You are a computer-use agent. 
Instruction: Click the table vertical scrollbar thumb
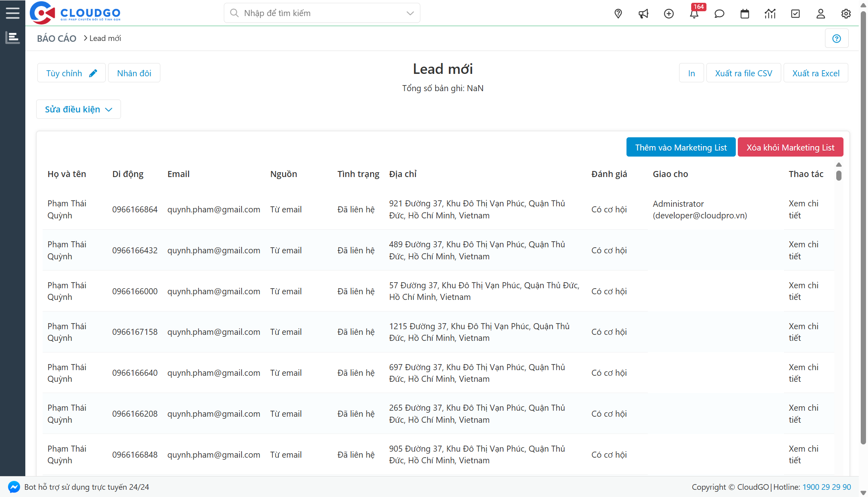[x=839, y=175]
